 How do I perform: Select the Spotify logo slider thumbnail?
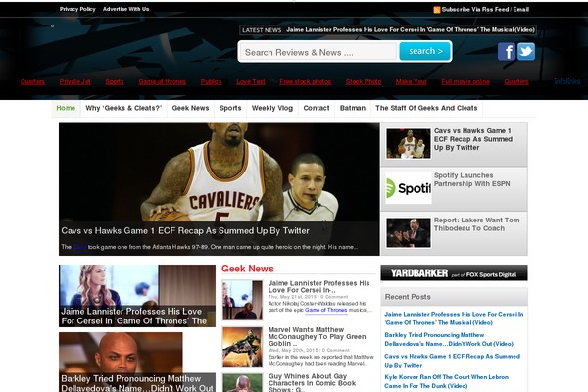point(409,188)
